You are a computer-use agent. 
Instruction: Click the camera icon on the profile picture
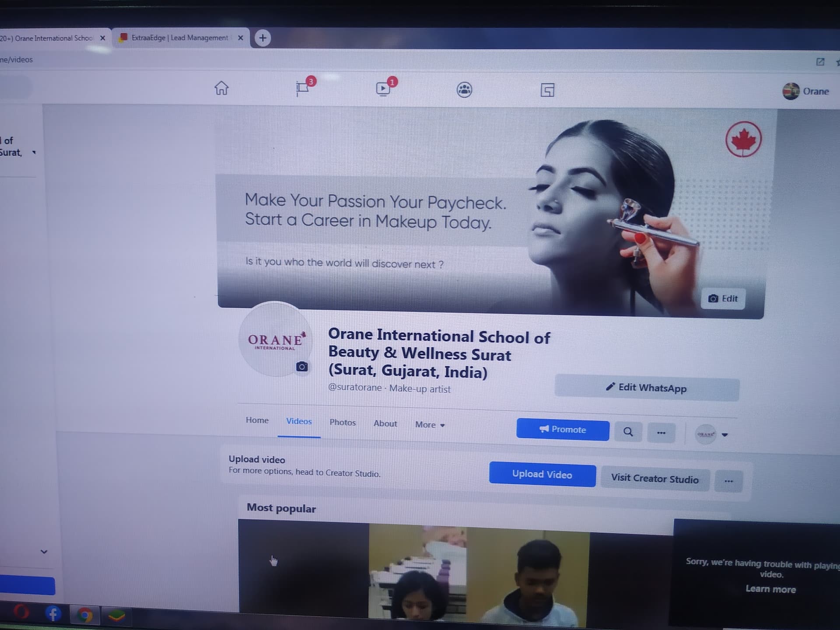[302, 367]
